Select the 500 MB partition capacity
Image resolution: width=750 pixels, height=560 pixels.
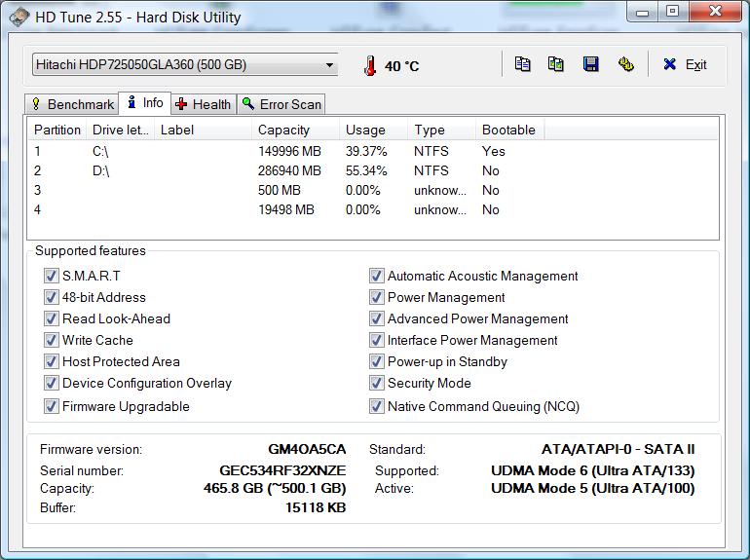pyautogui.click(x=280, y=191)
